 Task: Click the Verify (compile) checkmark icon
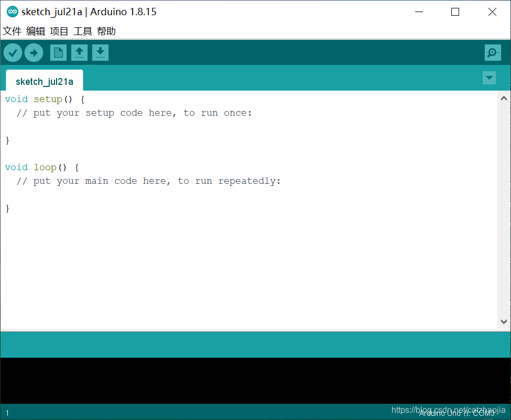[x=13, y=52]
